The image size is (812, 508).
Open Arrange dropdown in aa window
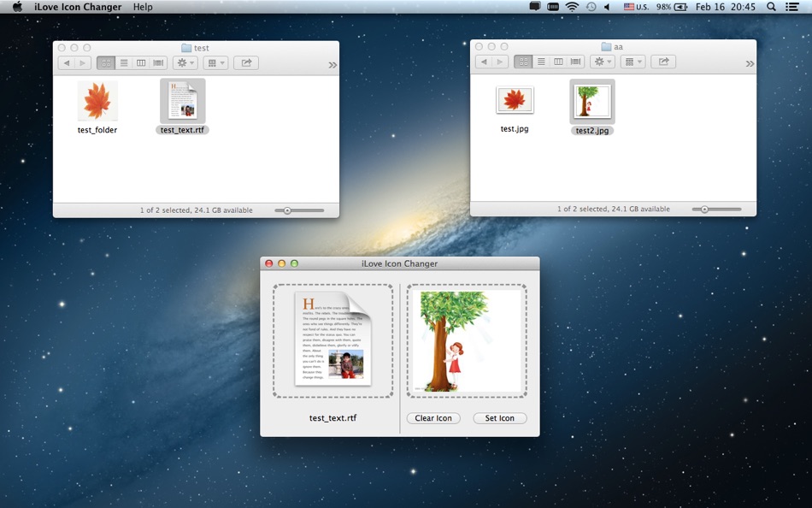point(633,62)
